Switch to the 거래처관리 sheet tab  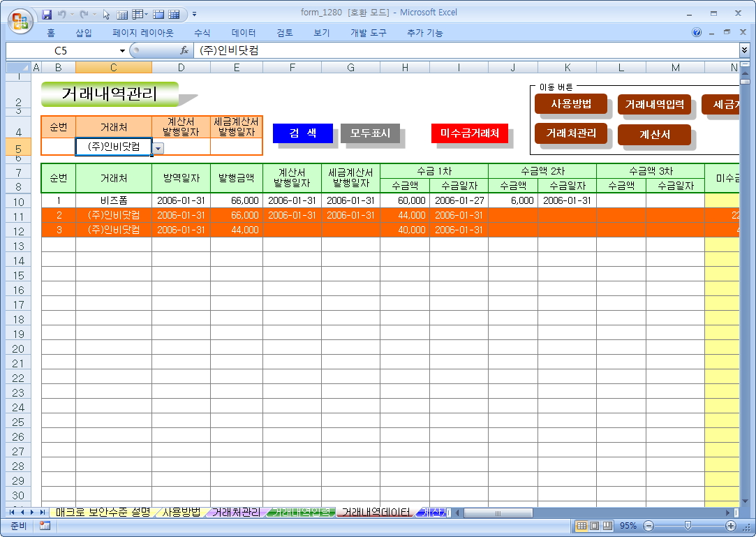[236, 513]
